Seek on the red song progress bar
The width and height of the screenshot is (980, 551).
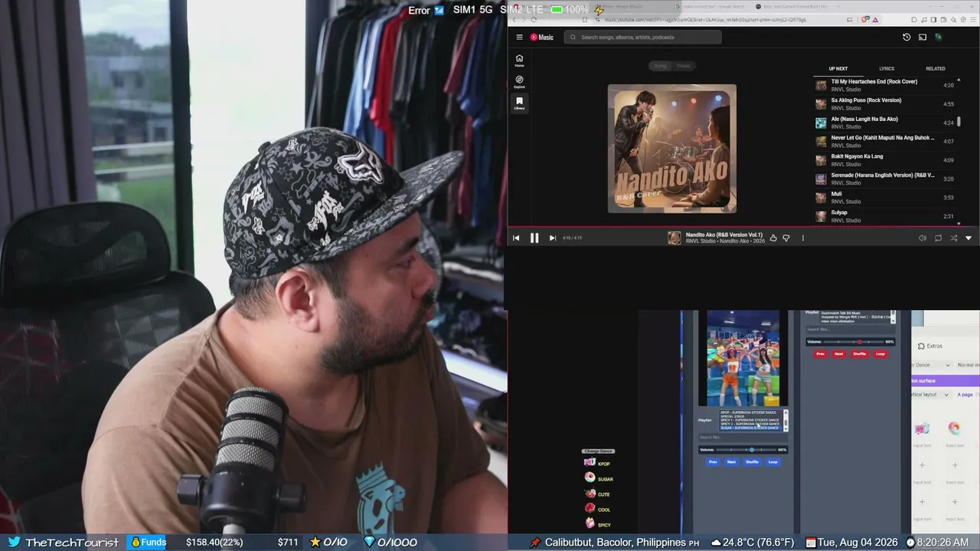pos(743,227)
